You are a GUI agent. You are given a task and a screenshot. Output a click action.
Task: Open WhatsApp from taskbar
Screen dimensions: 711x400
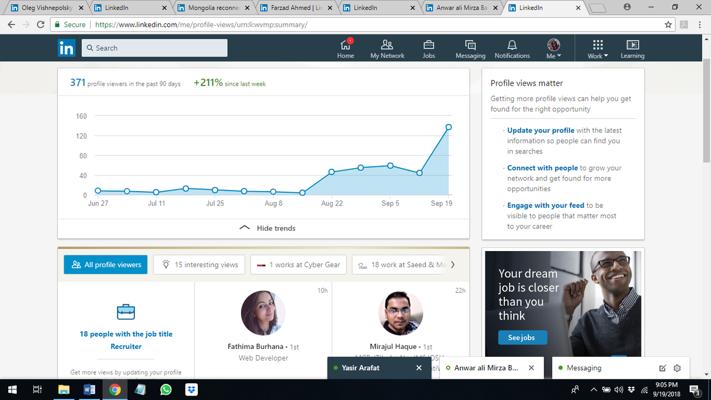(x=166, y=390)
